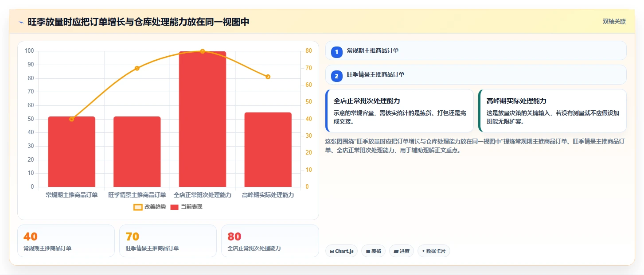This screenshot has height=275, width=644.
Task: Open the 全店正常班次处理能力 info card
Action: (x=399, y=111)
